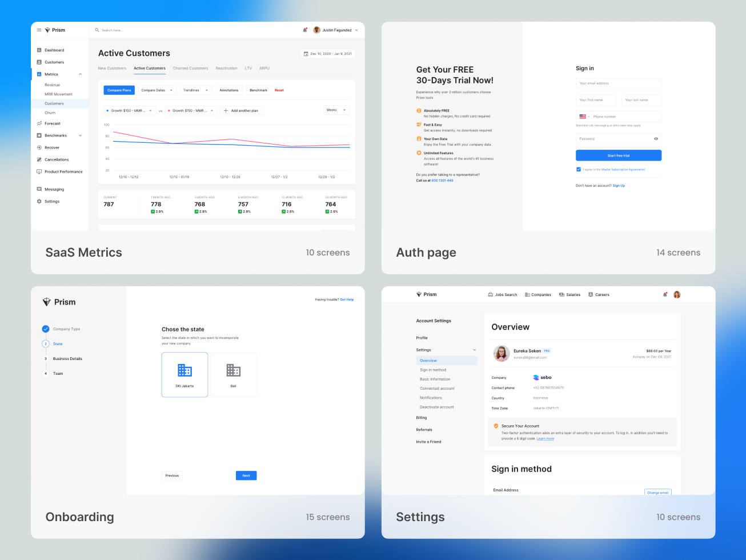The height and width of the screenshot is (560, 746).
Task: Open the Weeks interval dropdown
Action: (x=336, y=110)
